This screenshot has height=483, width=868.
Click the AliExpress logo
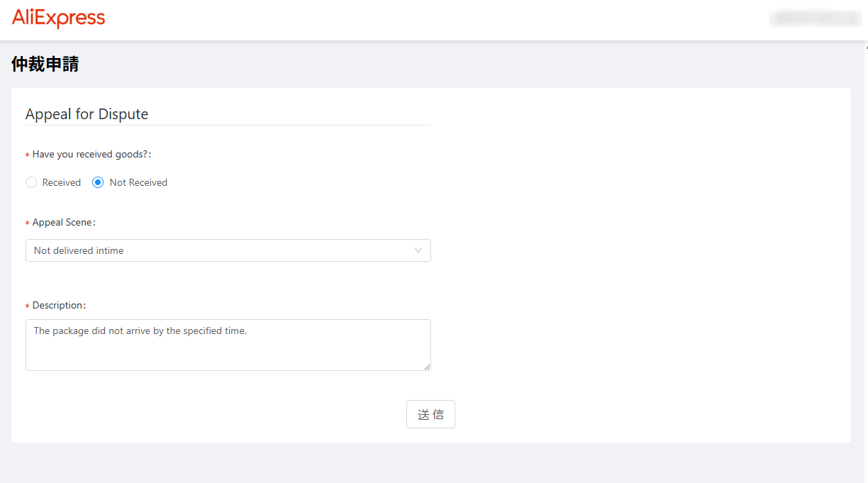(58, 18)
